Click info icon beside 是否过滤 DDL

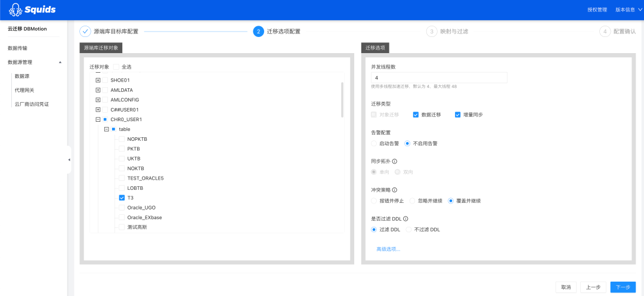[405, 218]
